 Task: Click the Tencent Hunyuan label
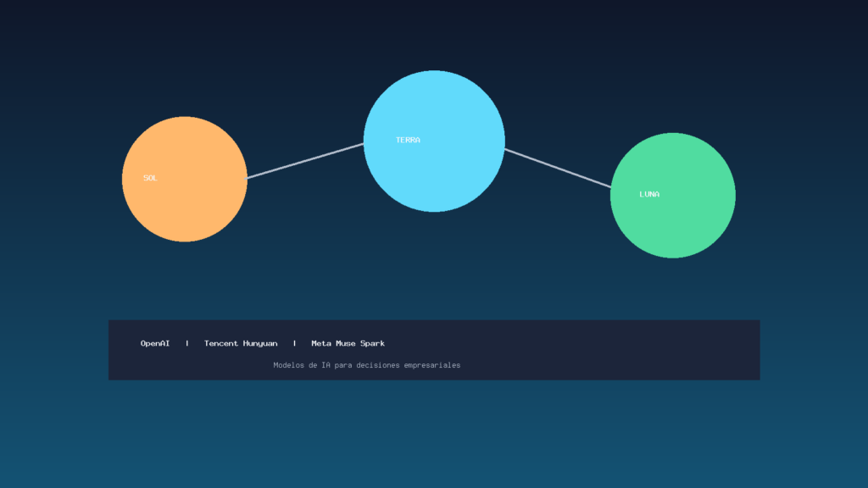241,343
